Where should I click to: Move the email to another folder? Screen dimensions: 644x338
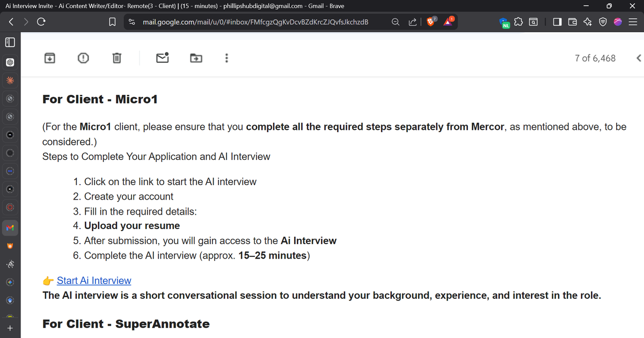coord(195,58)
